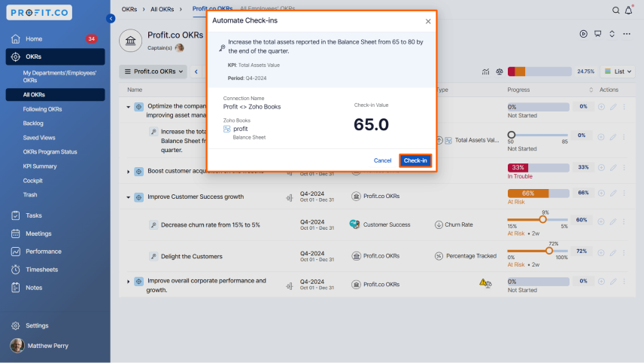Open Profit.co OKRs dropdown
Screen dimensions: 644x363
click(153, 72)
